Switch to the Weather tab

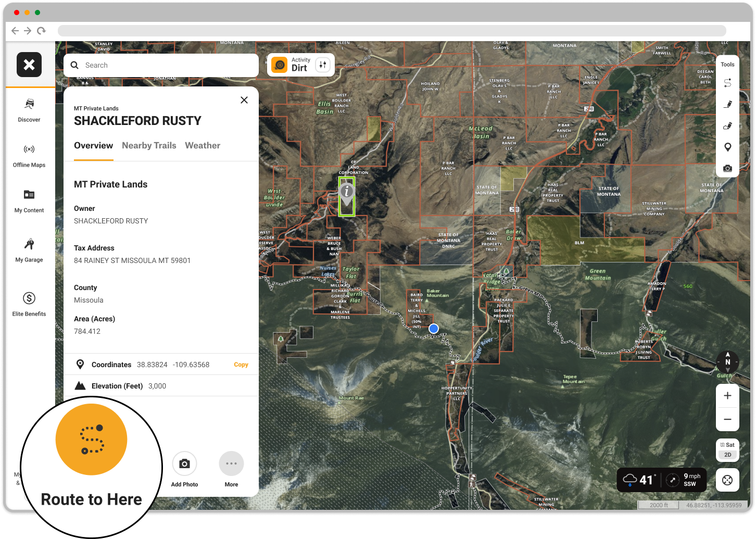click(x=203, y=146)
